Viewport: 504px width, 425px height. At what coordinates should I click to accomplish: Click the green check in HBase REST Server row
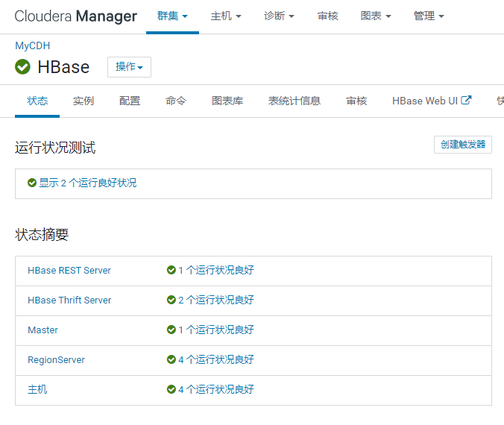coord(171,270)
